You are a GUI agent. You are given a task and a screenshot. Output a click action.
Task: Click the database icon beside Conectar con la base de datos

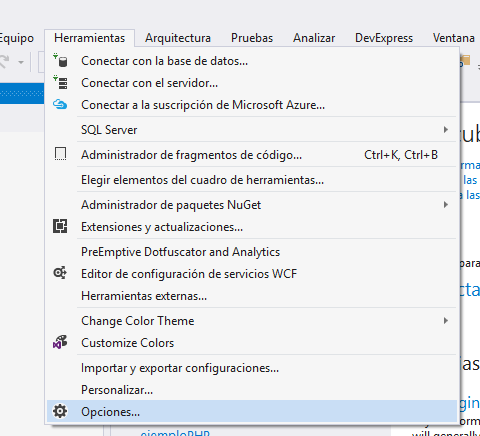tap(60, 61)
